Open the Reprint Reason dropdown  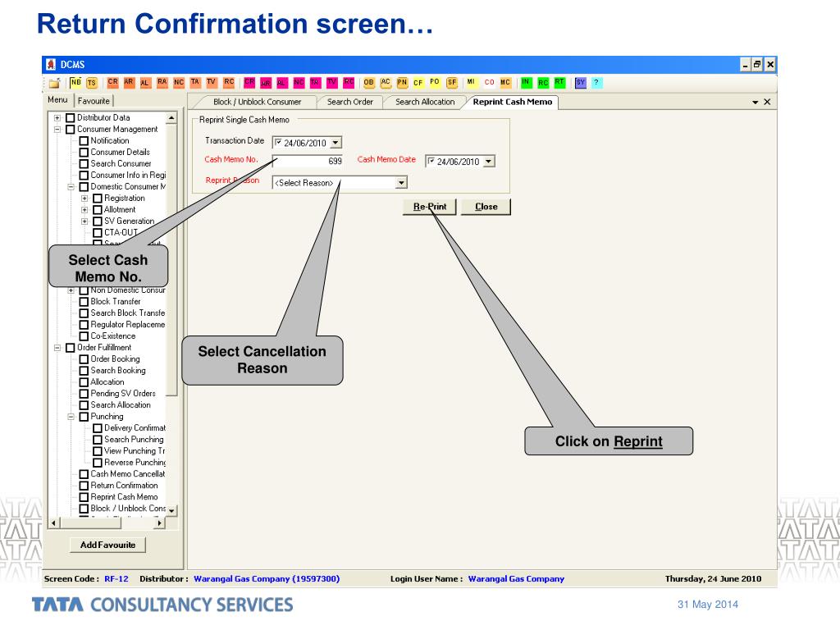[x=401, y=183]
